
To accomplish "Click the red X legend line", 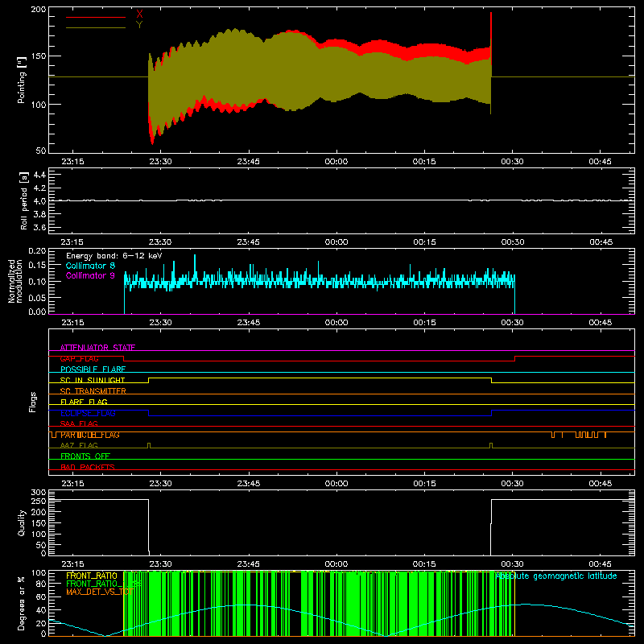I will [x=96, y=17].
